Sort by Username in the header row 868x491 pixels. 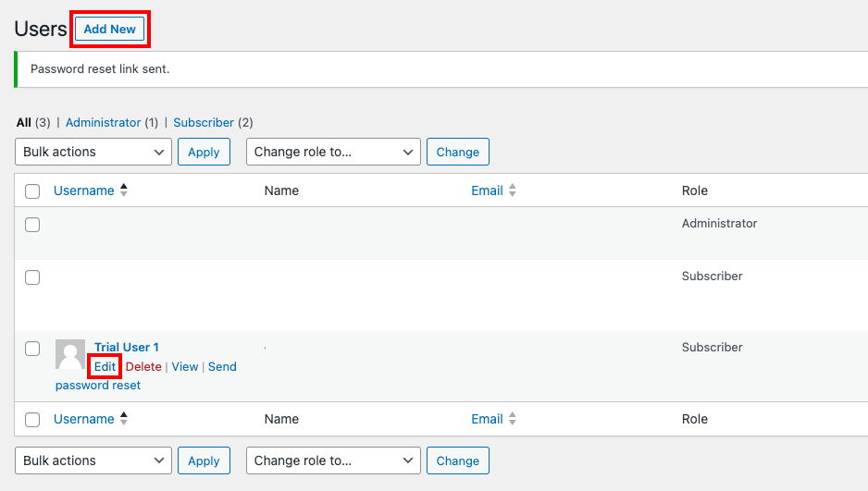coord(84,190)
